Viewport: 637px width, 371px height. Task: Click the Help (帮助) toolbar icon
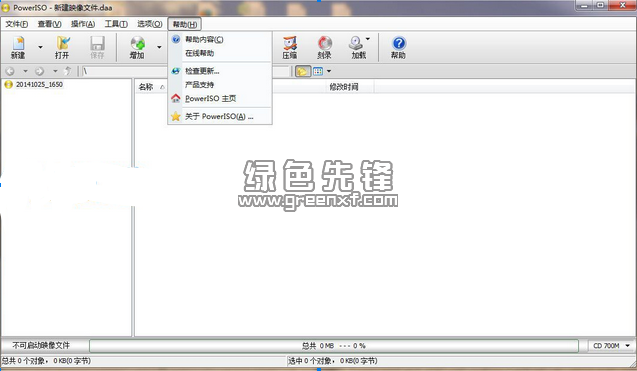399,48
